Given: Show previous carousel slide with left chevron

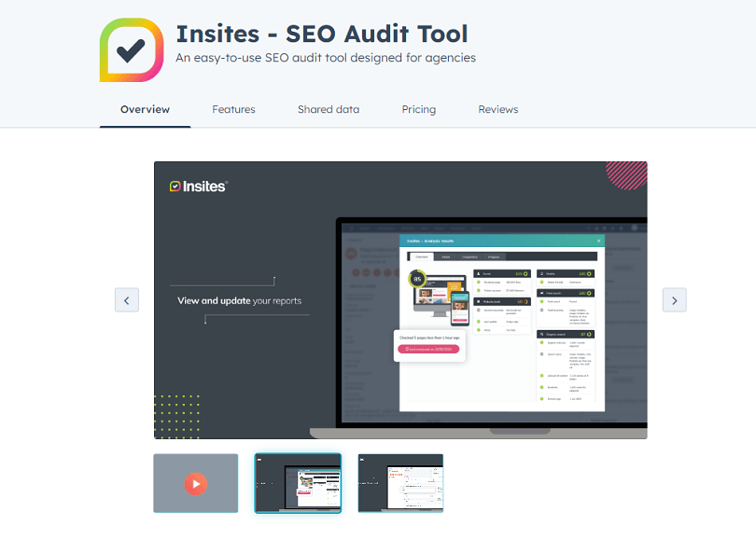Looking at the screenshot, I should 127,300.
